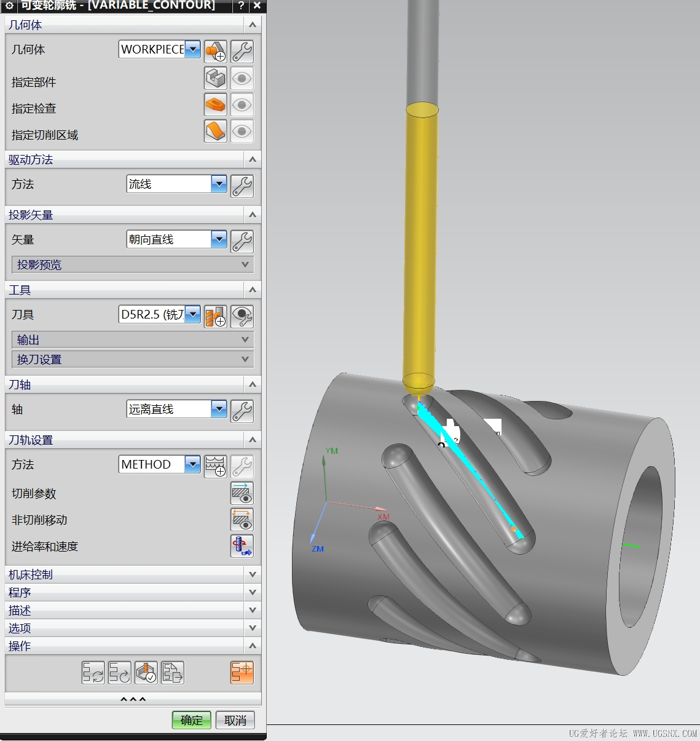This screenshot has height=741, width=700.
Task: Click the settings gear in dialog title bar
Action: click(10, 6)
